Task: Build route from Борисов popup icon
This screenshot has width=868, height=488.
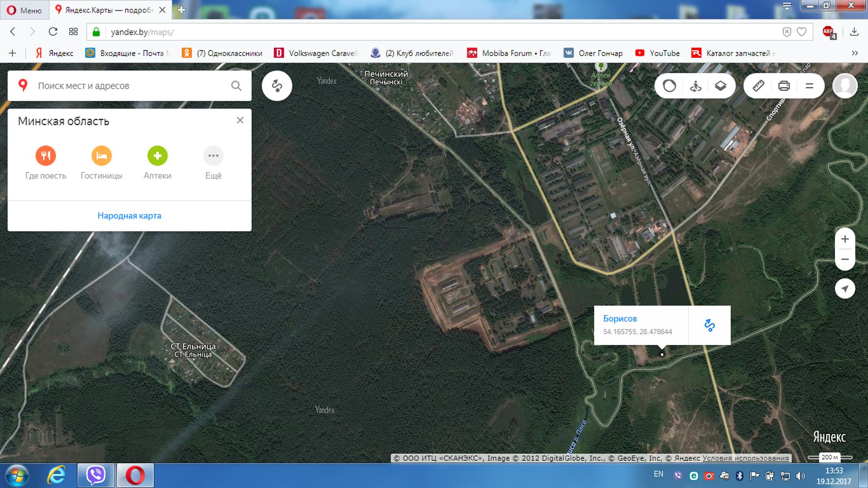Action: click(x=709, y=325)
